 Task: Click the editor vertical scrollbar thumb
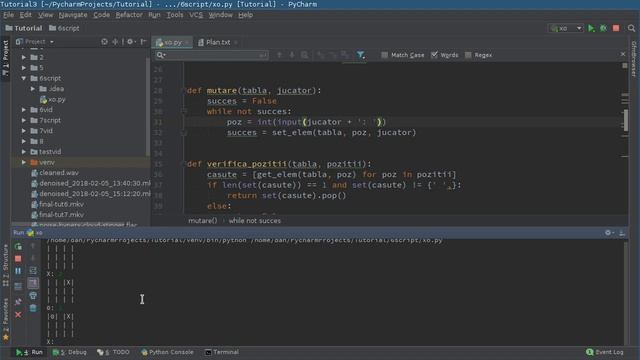coord(626,120)
